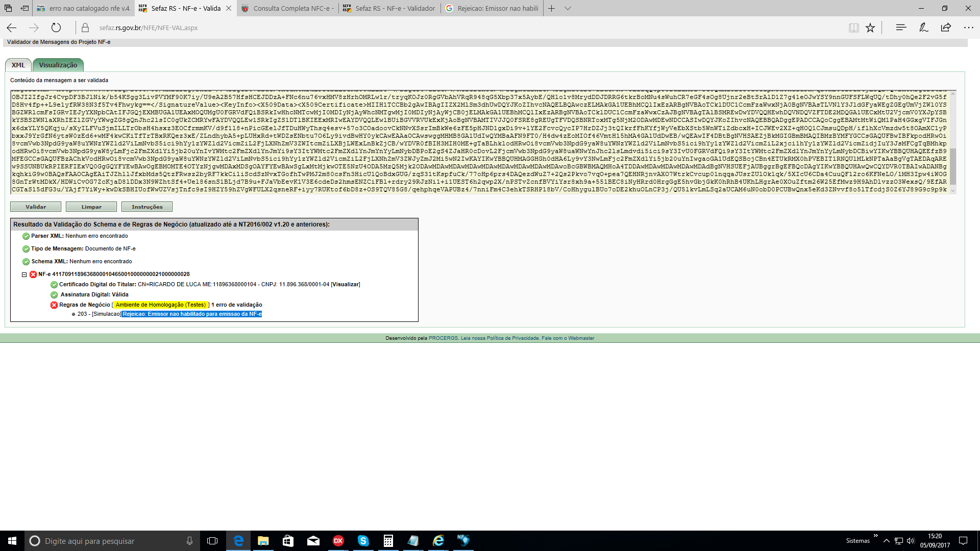Switch to second 'Sefaz RS - NF-e - Validador' tab
Screen dimensions: 980x551
point(390,8)
